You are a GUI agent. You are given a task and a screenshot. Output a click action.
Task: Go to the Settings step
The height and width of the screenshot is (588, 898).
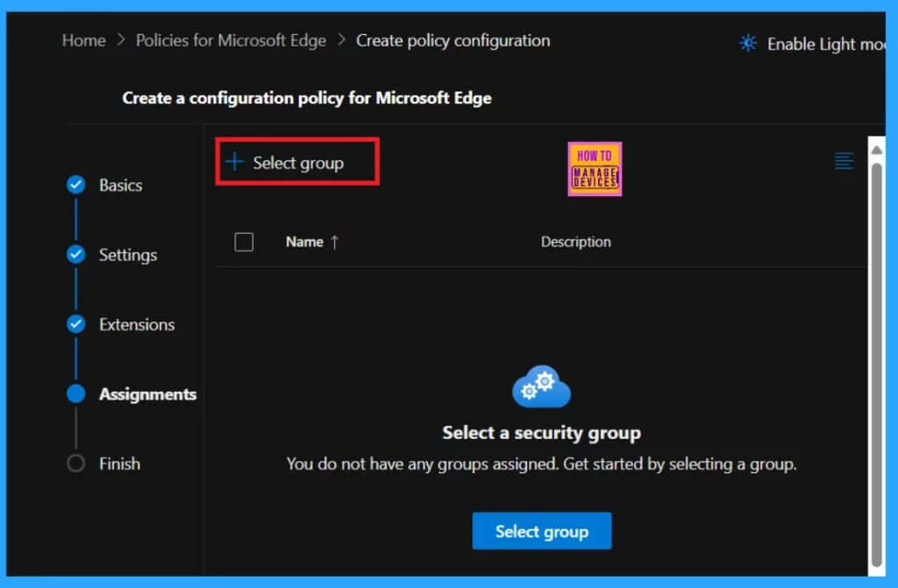pos(128,255)
